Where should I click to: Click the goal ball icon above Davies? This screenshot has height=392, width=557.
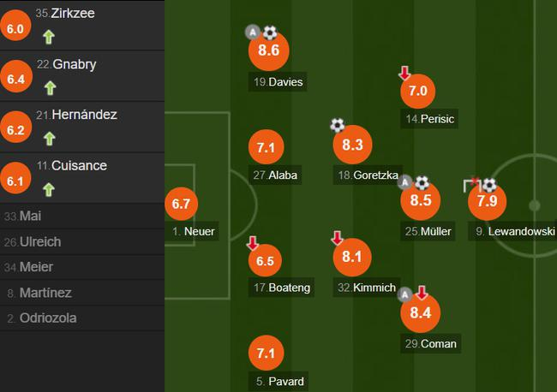[x=270, y=33]
